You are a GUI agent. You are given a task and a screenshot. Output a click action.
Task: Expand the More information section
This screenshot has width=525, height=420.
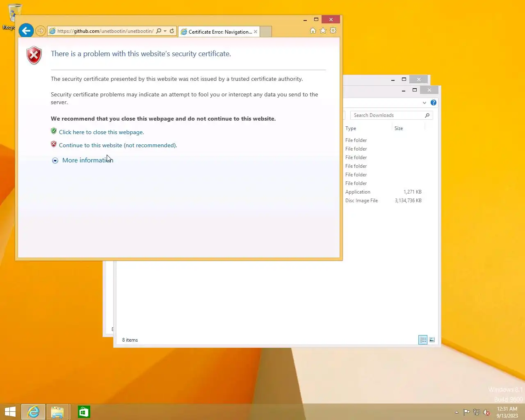pyautogui.click(x=88, y=160)
